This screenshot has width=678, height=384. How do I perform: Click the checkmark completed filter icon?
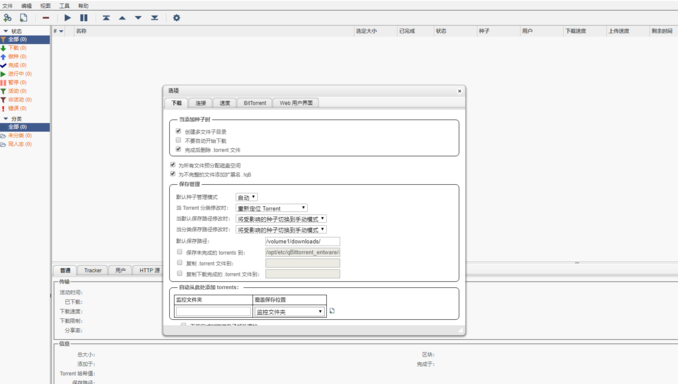coord(3,65)
